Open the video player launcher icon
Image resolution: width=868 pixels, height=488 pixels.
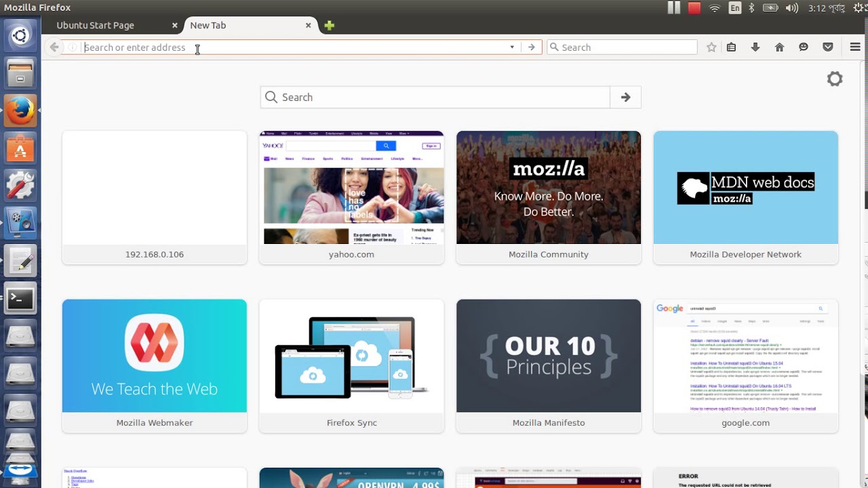(20, 222)
